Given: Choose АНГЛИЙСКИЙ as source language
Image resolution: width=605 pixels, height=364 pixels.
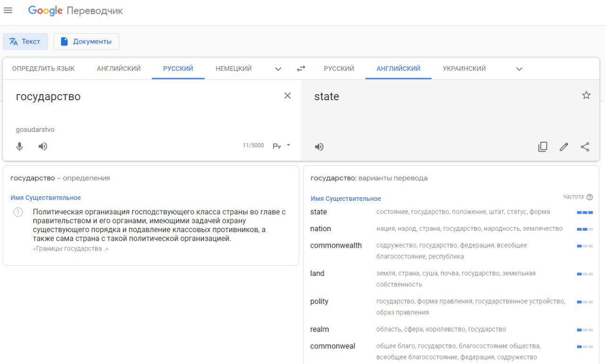Looking at the screenshot, I should pyautogui.click(x=119, y=69).
